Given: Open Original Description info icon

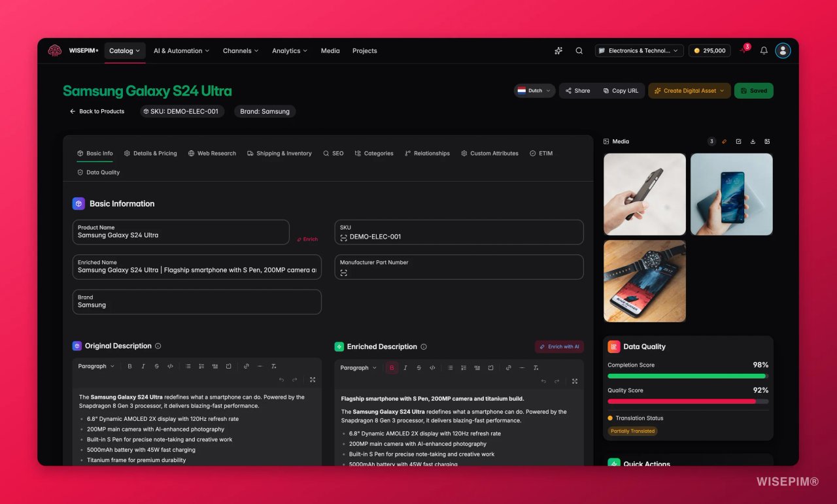Looking at the screenshot, I should pyautogui.click(x=158, y=346).
